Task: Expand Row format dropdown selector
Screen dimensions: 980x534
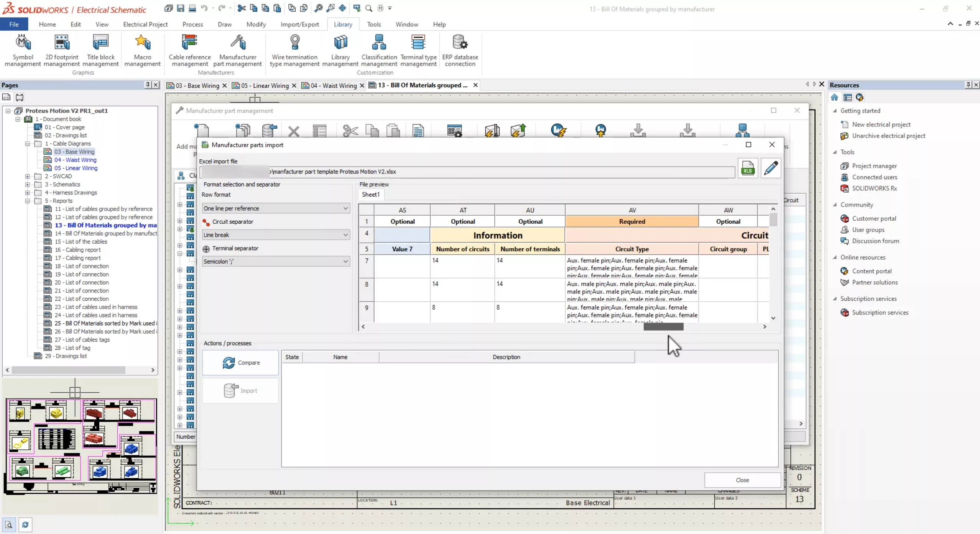Action: pyautogui.click(x=345, y=208)
